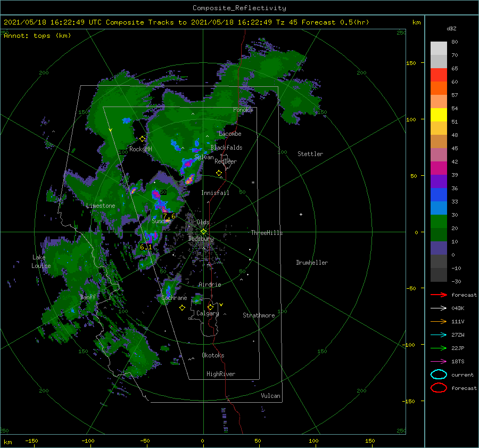The height and width of the screenshot is (448, 479).
Task: Click the dBZ legend heading
Action: 451,29
